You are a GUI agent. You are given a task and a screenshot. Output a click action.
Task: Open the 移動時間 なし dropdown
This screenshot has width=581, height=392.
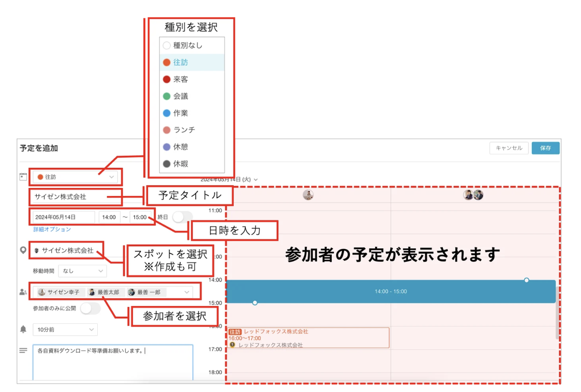pos(83,271)
